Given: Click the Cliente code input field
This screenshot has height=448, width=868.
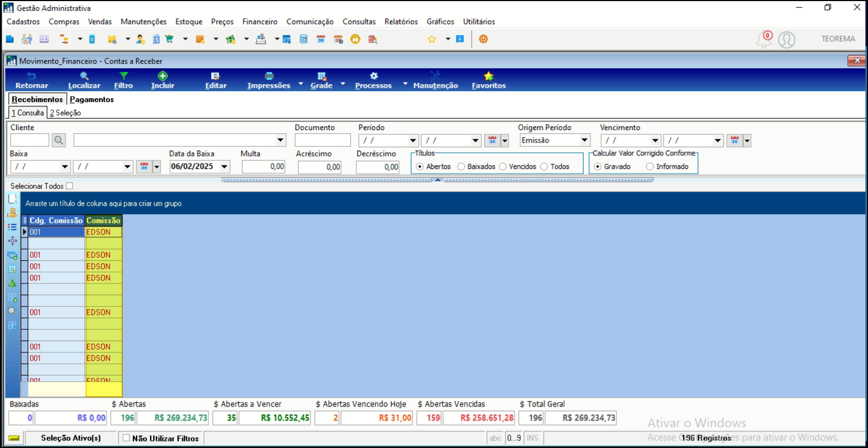Looking at the screenshot, I should tap(30, 140).
